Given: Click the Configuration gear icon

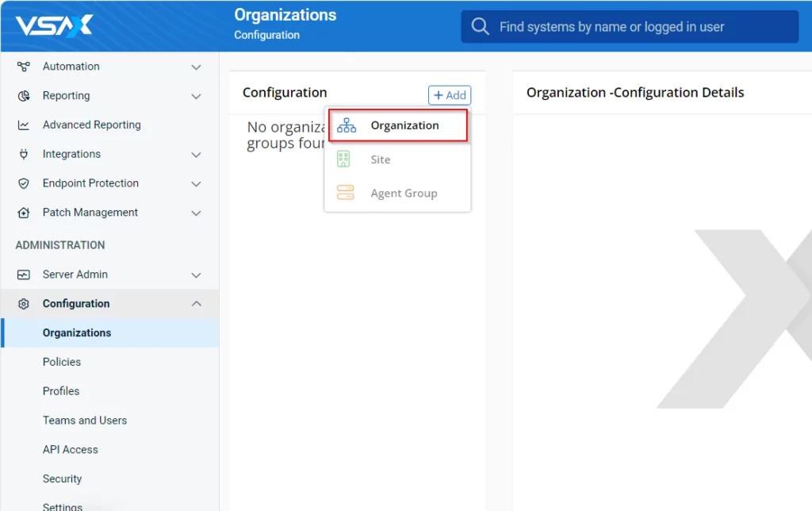Looking at the screenshot, I should point(24,304).
